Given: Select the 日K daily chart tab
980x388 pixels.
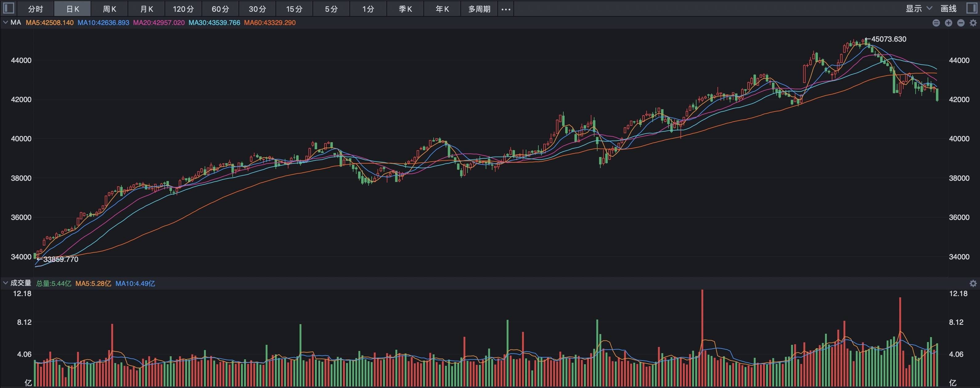Looking at the screenshot, I should [x=73, y=9].
